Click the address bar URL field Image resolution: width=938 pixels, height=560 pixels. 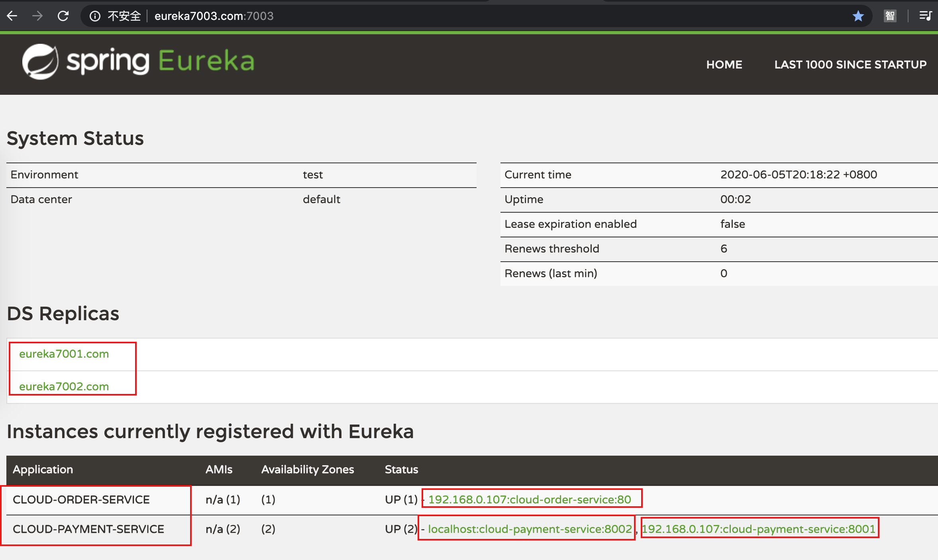tap(214, 16)
